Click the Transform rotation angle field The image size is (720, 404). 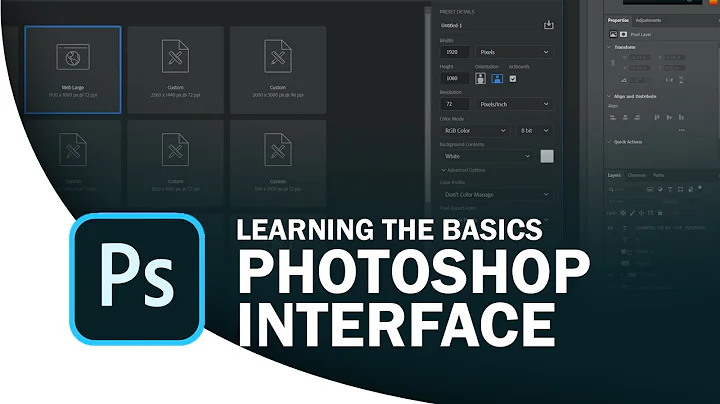pyautogui.click(x=640, y=80)
